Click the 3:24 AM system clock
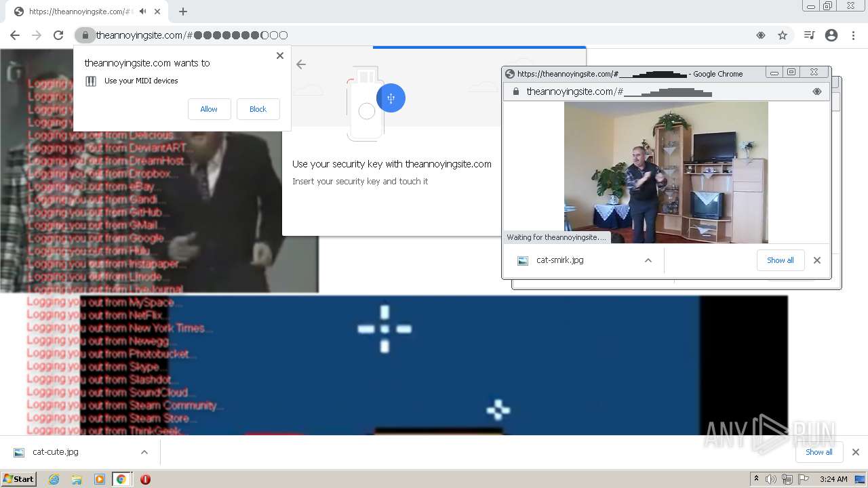 click(x=833, y=479)
